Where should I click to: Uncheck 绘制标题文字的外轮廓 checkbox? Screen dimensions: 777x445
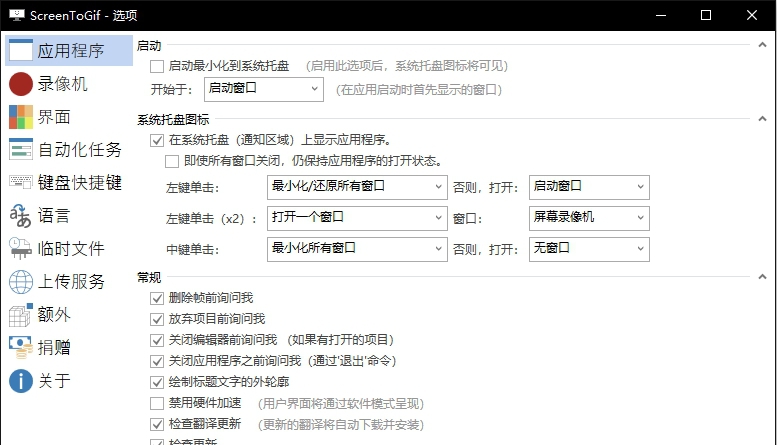[157, 382]
